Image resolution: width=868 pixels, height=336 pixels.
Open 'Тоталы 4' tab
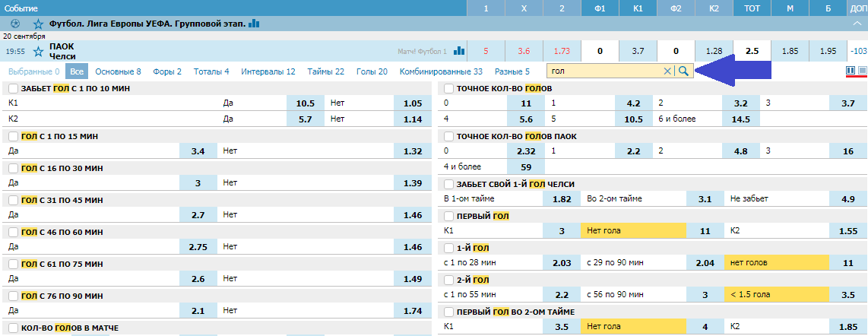(211, 71)
